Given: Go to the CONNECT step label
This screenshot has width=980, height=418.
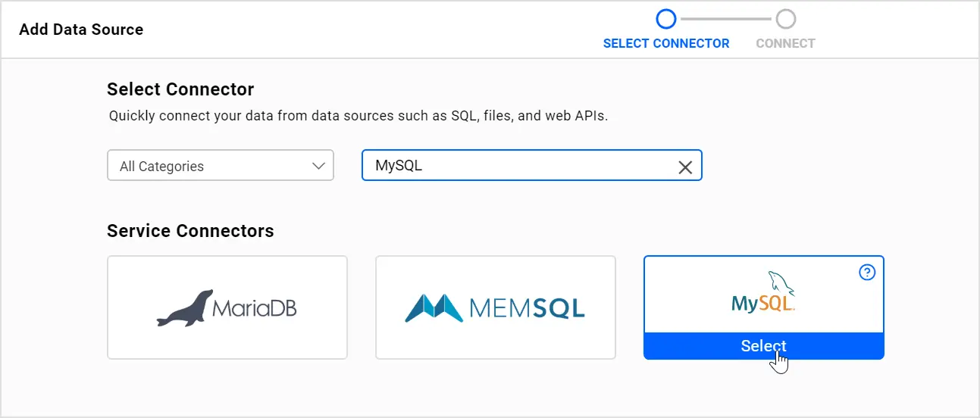Looking at the screenshot, I should tap(785, 44).
